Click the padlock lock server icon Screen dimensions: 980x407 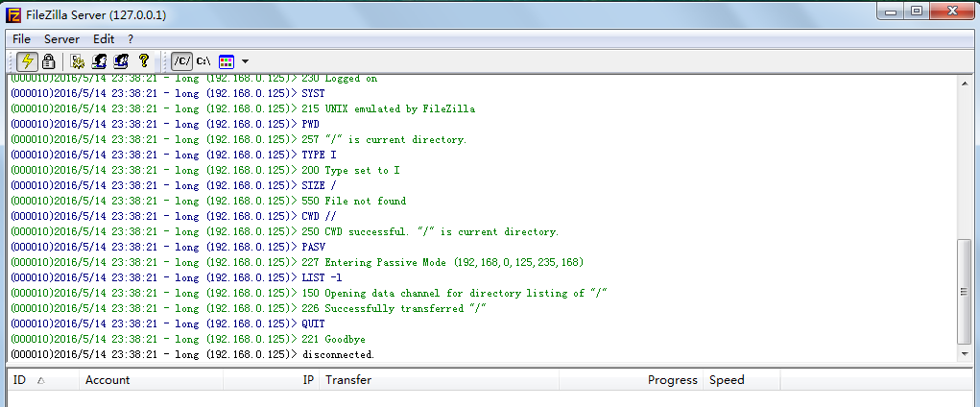pos(48,61)
